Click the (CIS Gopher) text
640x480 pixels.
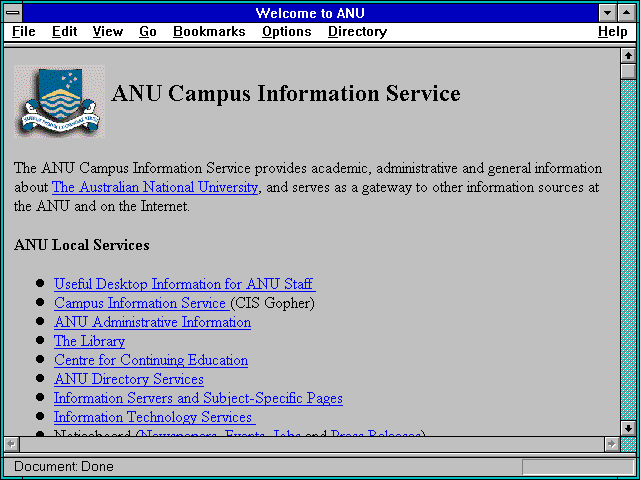coord(273,303)
